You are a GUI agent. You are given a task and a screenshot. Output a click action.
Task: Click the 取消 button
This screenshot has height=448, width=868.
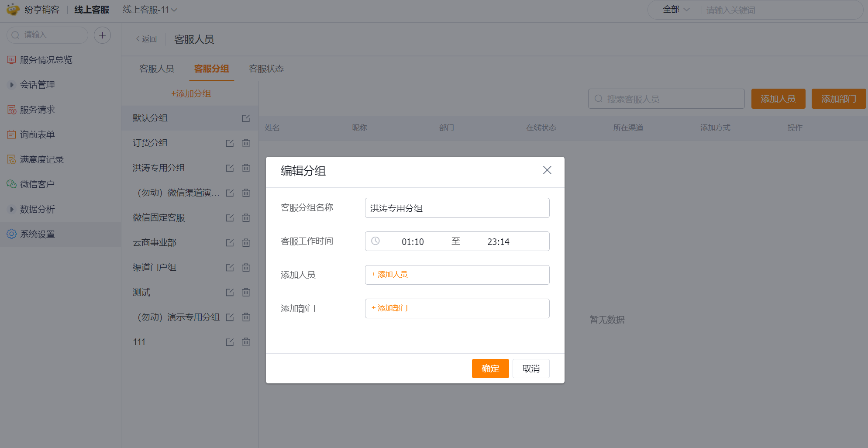pyautogui.click(x=530, y=369)
